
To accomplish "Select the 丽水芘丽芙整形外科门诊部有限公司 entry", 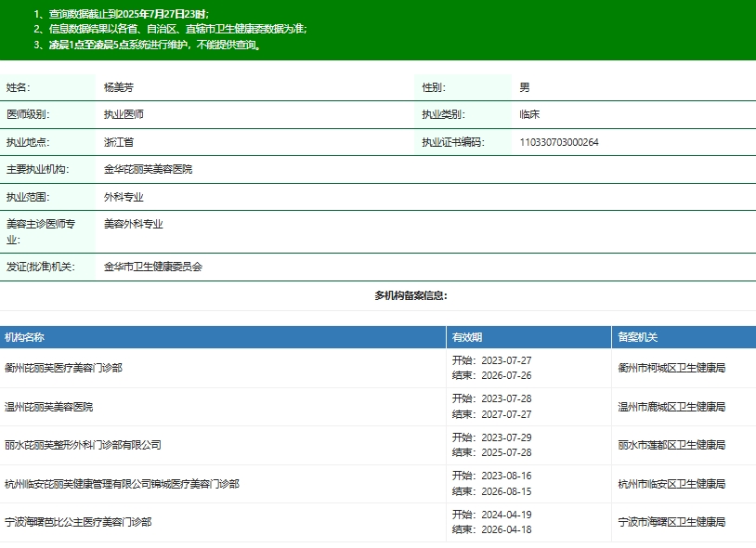I will [x=83, y=445].
